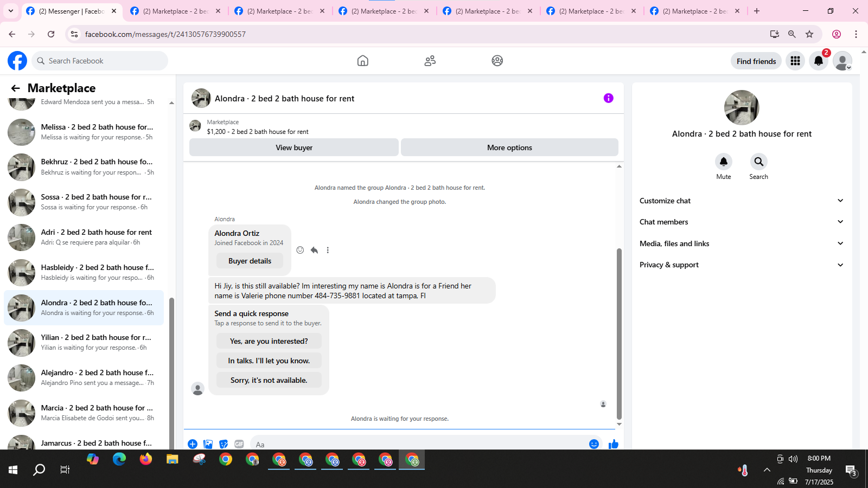Screen dimensions: 868x488
Task: Click the conversation list scrollbar
Action: (171, 374)
